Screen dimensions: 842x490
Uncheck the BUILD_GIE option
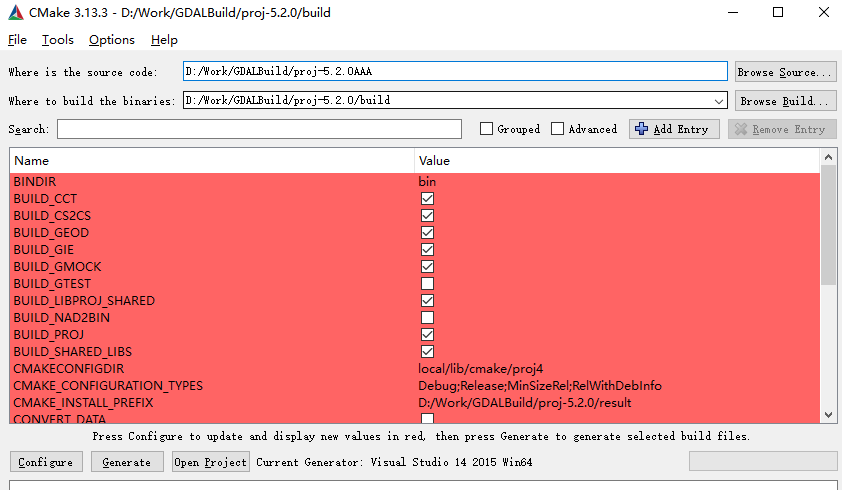(x=427, y=250)
